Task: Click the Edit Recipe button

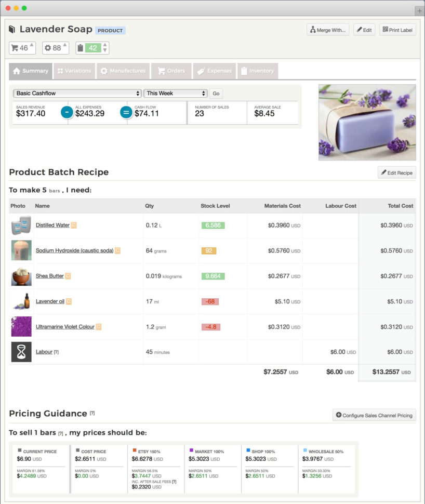Action: (396, 172)
